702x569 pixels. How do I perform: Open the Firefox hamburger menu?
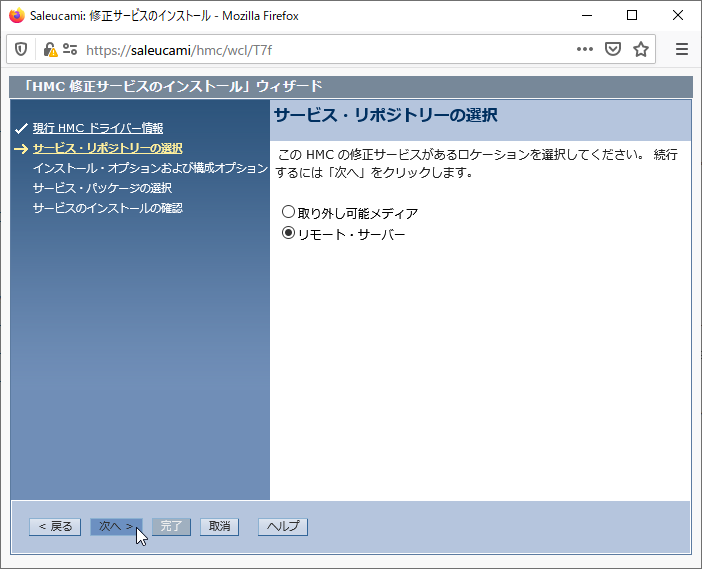[x=682, y=49]
